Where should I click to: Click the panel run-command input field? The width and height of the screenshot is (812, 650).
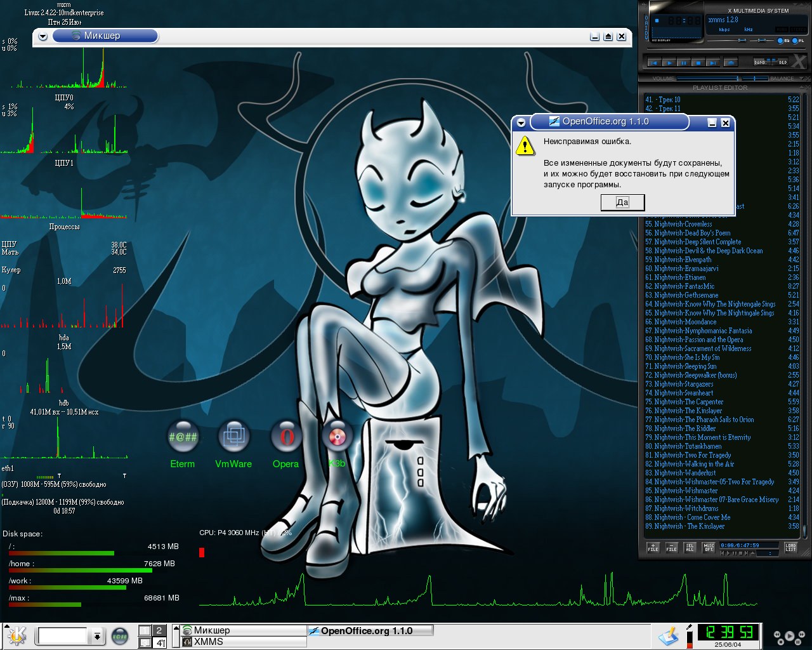[x=63, y=635]
